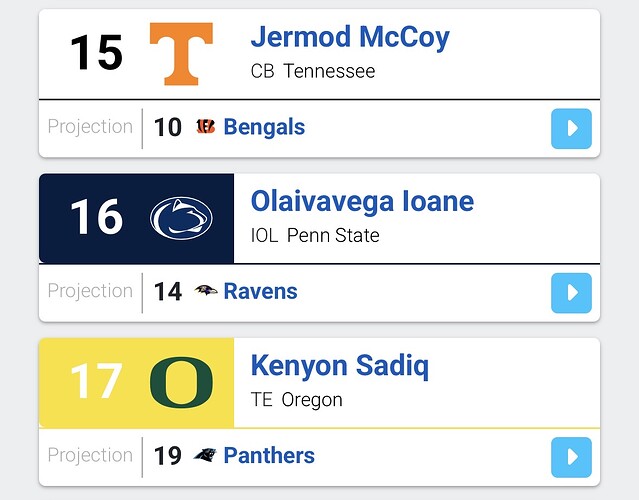
Task: Expand Kenyon Sadiq's card with arrow button
Action: click(571, 457)
